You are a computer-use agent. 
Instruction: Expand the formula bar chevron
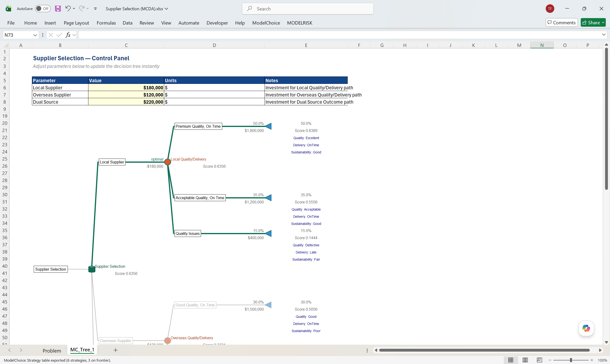(x=604, y=35)
